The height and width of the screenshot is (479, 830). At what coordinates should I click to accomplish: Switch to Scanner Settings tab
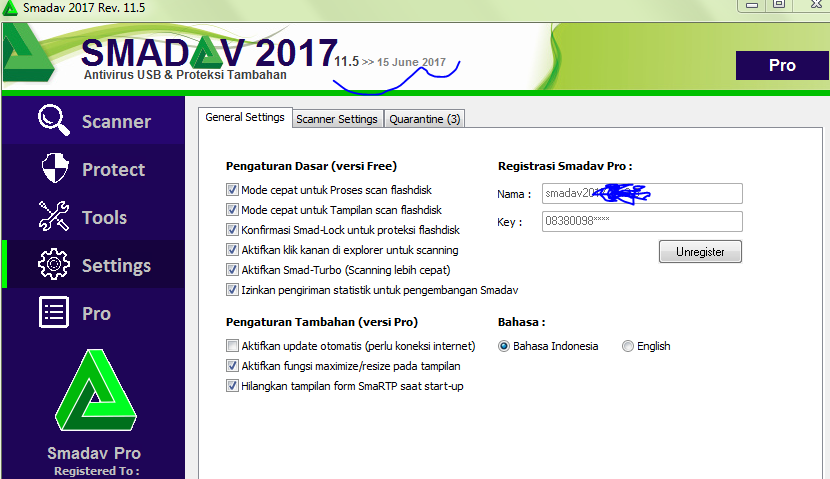click(337, 119)
